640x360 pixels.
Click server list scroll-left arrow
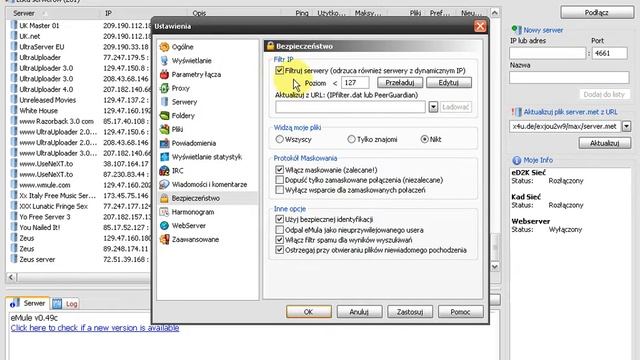[x=11, y=278]
